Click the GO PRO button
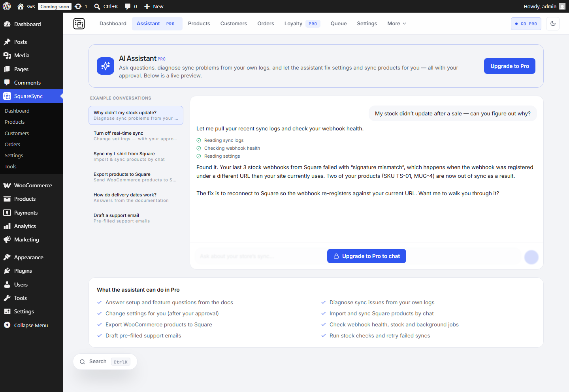Screen dimensions: 569x392 coord(526,24)
